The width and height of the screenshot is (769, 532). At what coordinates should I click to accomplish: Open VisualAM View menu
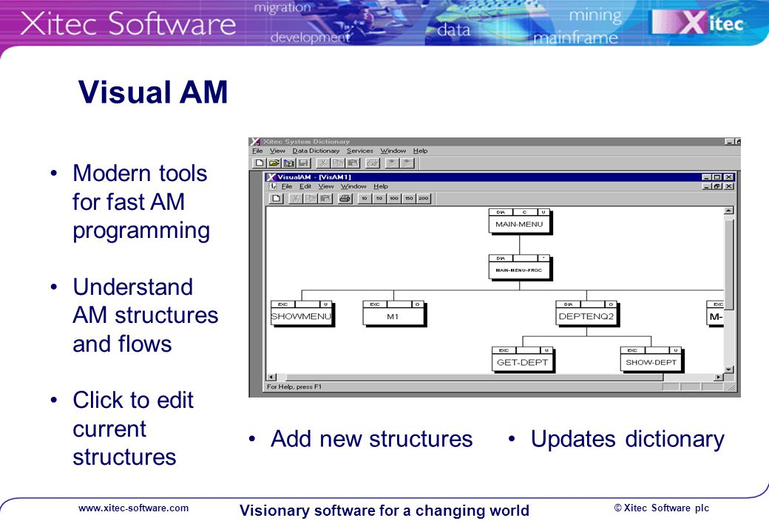[x=326, y=186]
